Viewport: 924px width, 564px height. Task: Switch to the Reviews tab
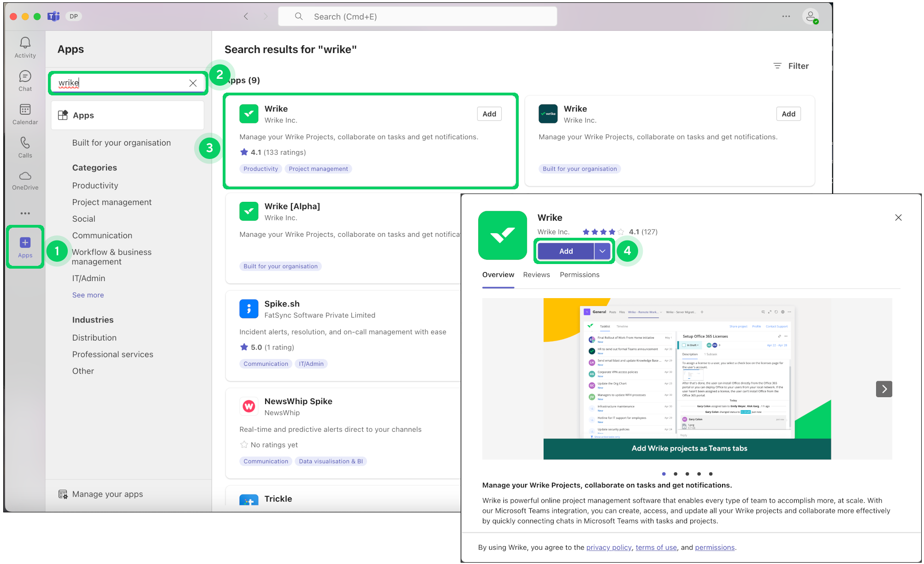(x=536, y=275)
